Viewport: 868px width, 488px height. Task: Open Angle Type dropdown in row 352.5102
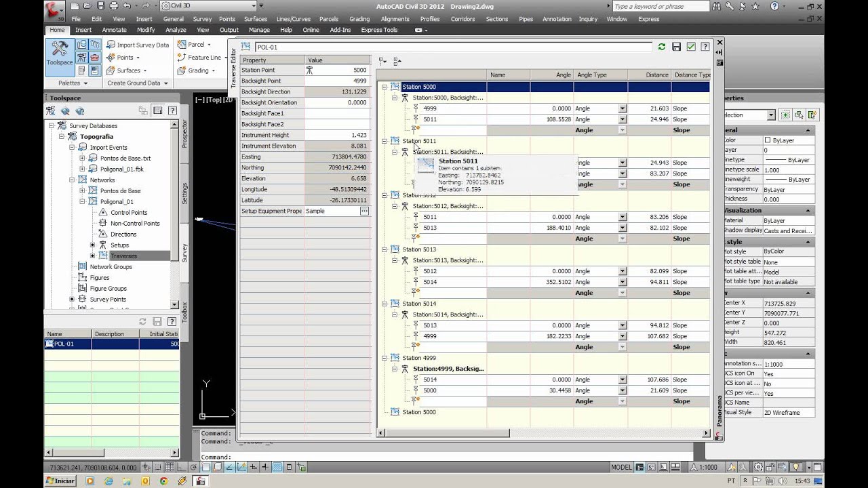623,282
